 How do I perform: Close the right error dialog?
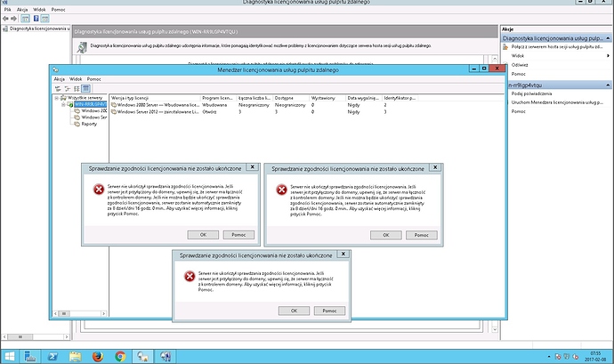[x=435, y=167]
